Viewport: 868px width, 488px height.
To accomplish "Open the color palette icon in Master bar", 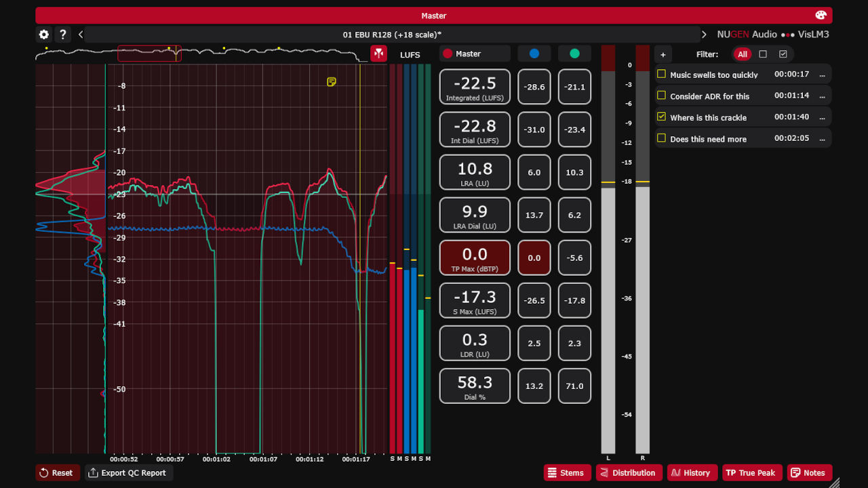I will [821, 16].
